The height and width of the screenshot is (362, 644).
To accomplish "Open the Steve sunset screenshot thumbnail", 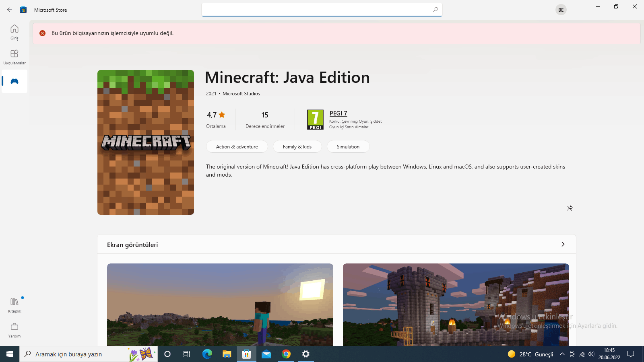I will pyautogui.click(x=220, y=304).
